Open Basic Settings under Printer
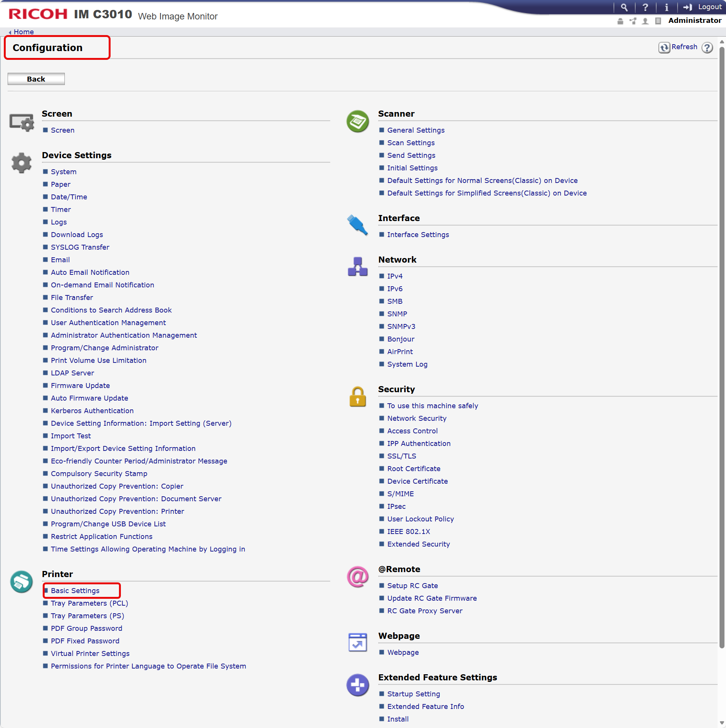Viewport: 726px width, 728px height. click(x=75, y=590)
